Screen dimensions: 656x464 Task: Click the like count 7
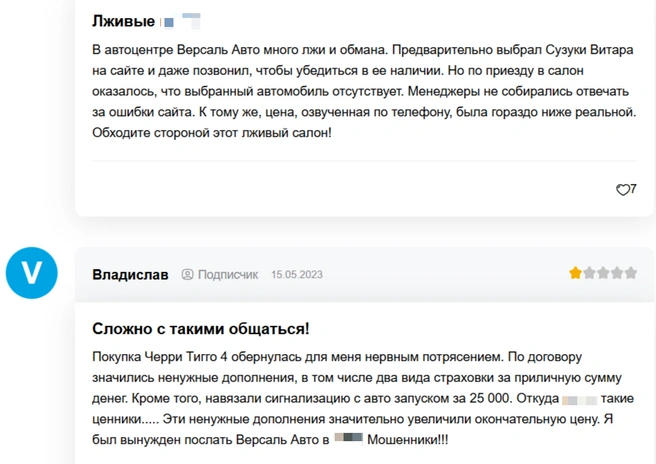[633, 189]
